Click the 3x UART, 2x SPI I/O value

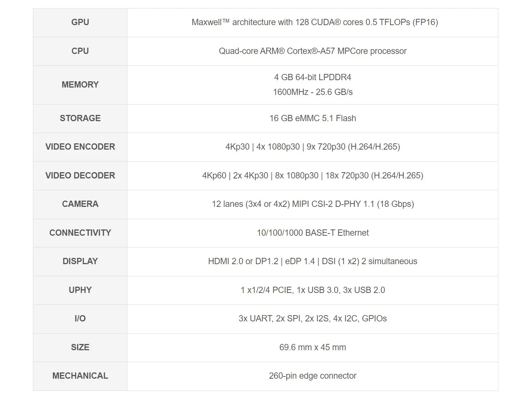[313, 318]
